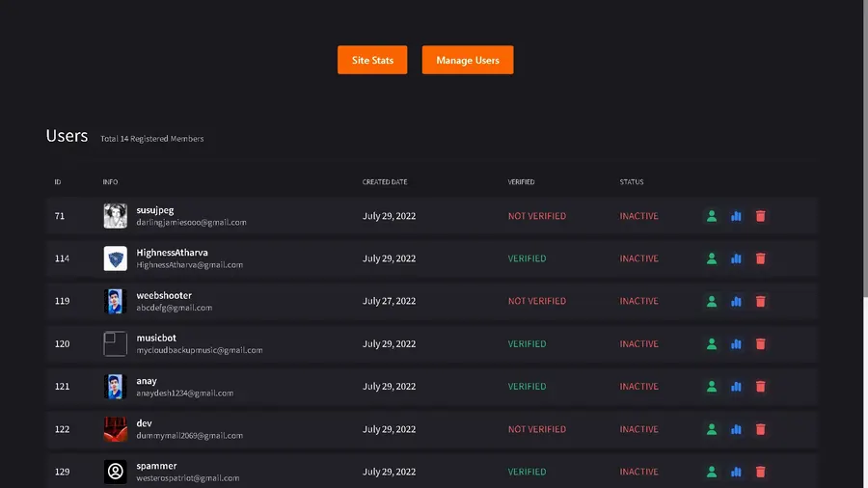The width and height of the screenshot is (868, 488).
Task: Click anay's avatar photo
Action: tap(115, 386)
